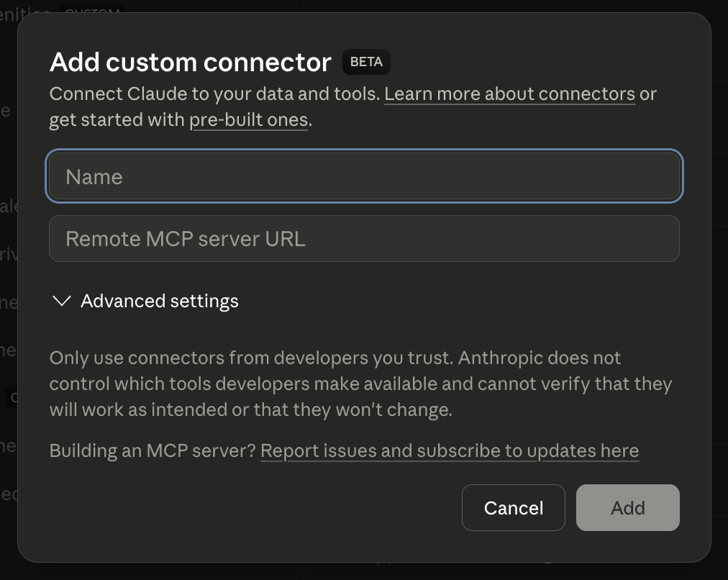Click the Remote MCP server URL field
728x580 pixels.
tap(364, 239)
